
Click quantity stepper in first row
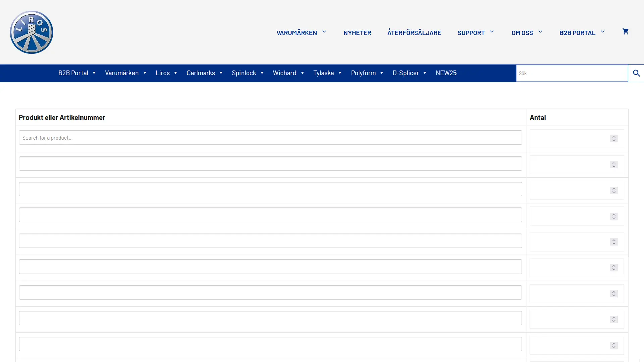(x=614, y=139)
